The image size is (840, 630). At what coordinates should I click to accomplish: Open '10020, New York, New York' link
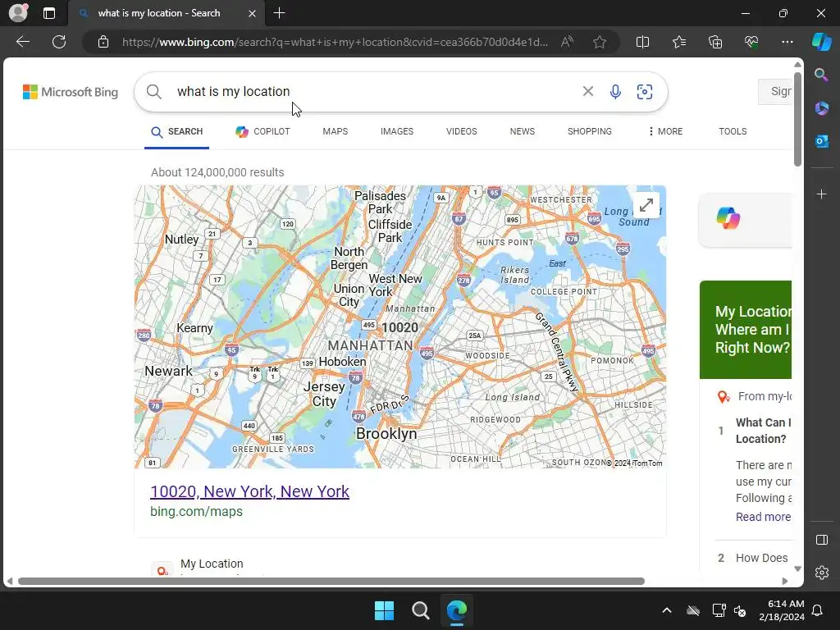click(249, 491)
